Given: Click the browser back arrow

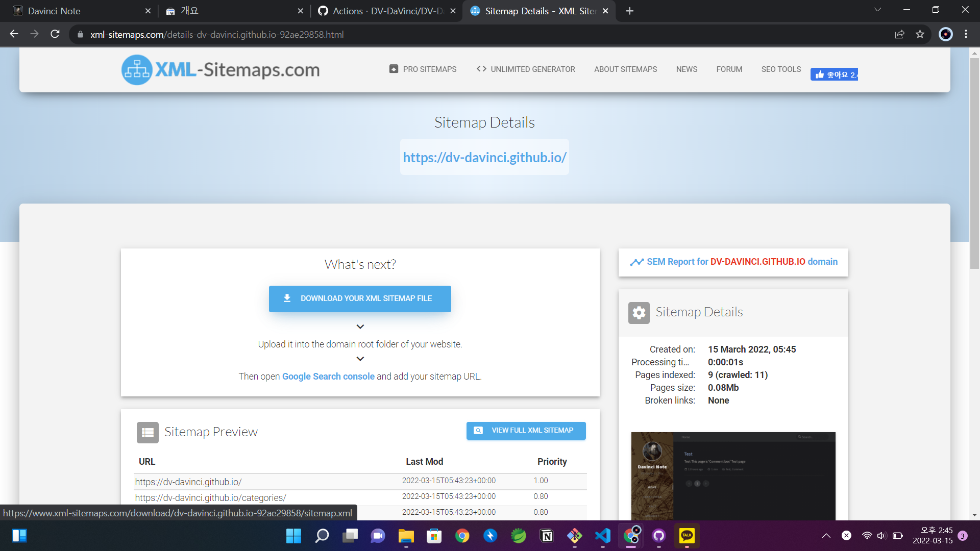Looking at the screenshot, I should 14,34.
